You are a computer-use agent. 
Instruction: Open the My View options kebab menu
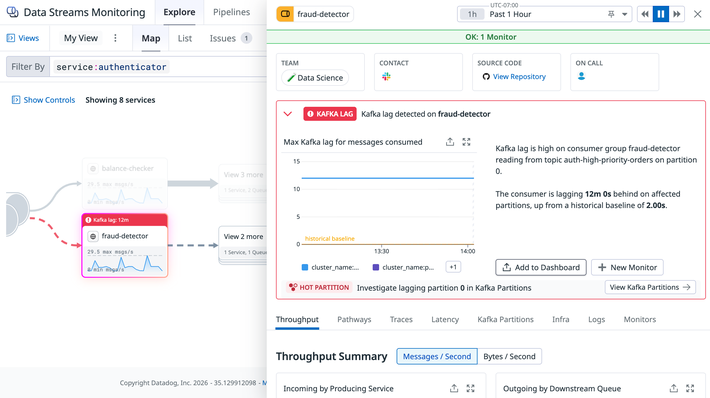pos(115,38)
